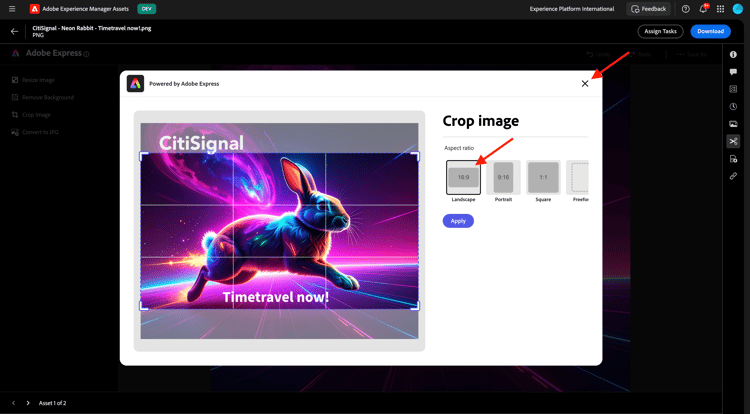
Task: Click the top-right crop handle
Action: [415, 156]
